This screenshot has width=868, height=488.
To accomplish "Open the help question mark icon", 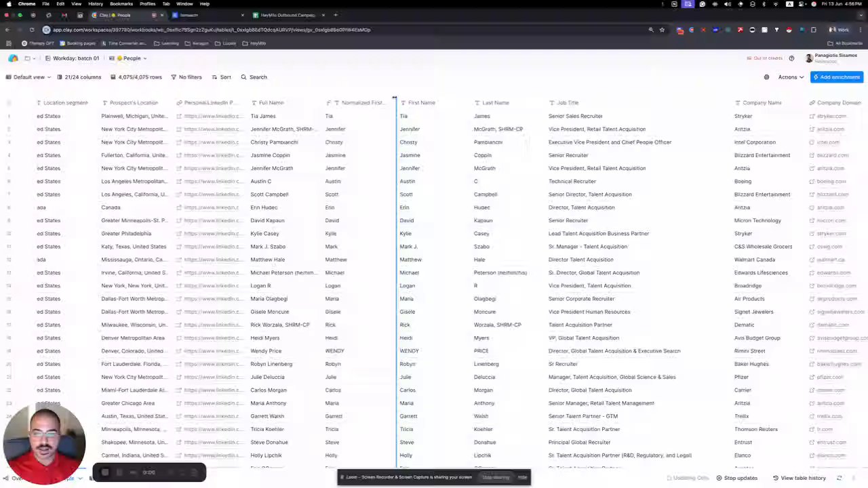I will click(791, 58).
